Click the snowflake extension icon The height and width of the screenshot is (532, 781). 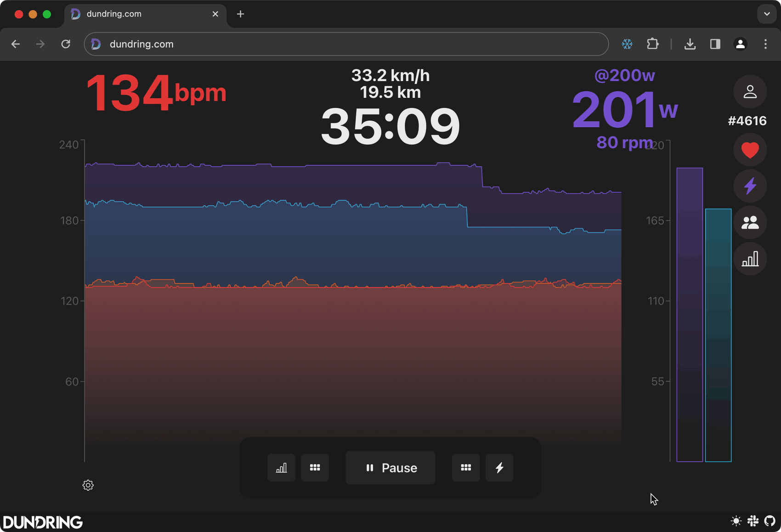coord(627,44)
